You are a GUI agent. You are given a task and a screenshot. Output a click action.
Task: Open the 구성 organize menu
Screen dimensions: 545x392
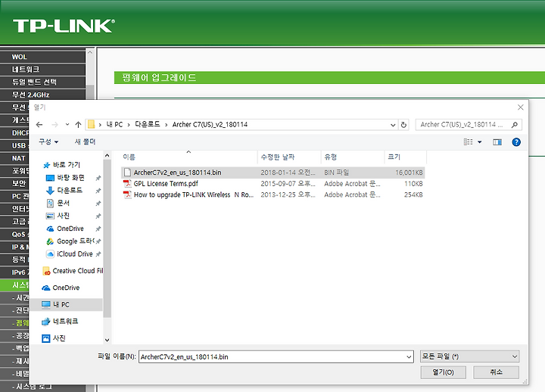click(x=48, y=142)
